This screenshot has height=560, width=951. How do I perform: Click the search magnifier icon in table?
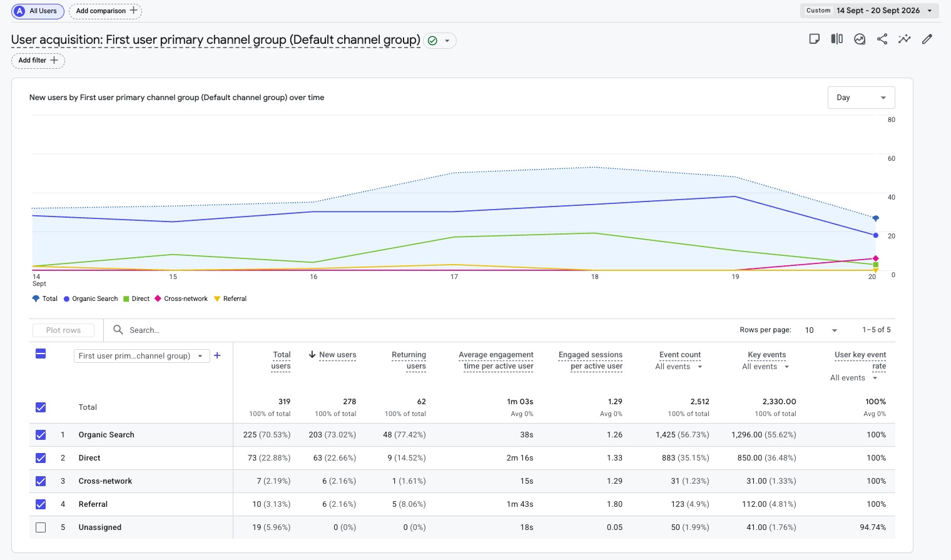118,330
